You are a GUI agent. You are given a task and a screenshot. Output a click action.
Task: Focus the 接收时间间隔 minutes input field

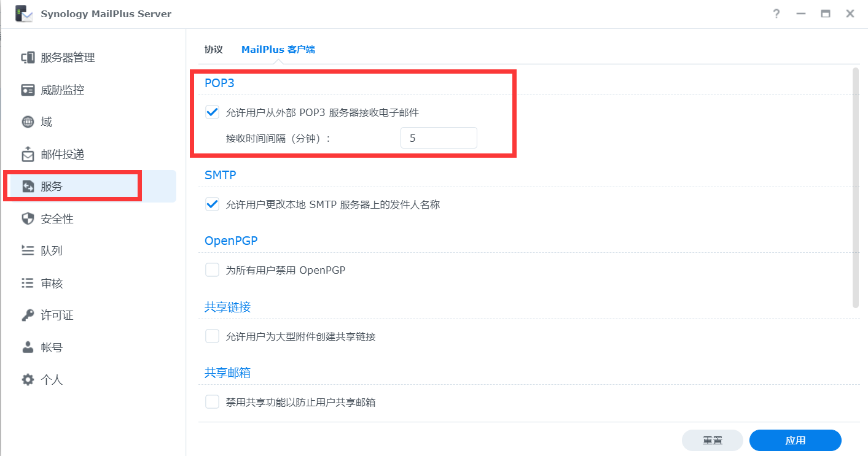coord(439,138)
